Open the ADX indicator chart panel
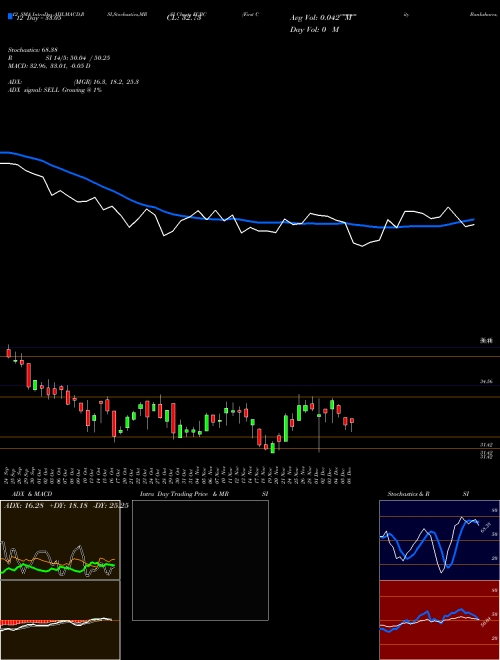Viewport: 500px width, 660px height. coord(60,540)
